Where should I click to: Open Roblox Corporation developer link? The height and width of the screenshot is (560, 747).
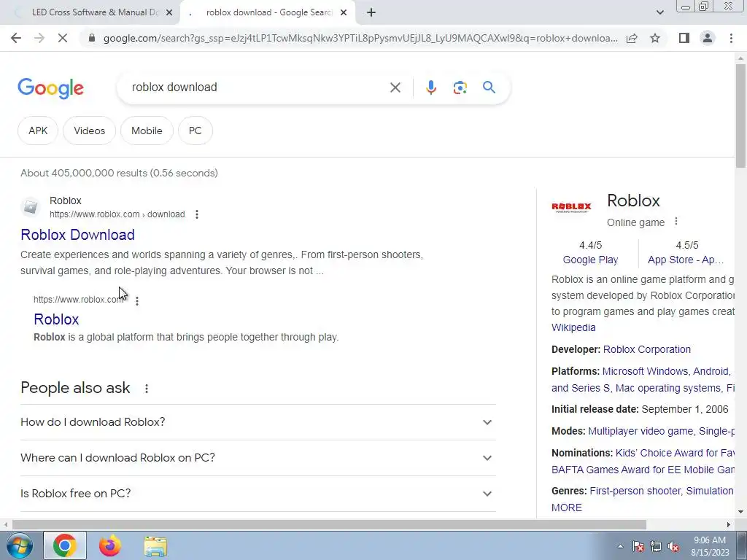click(646, 349)
